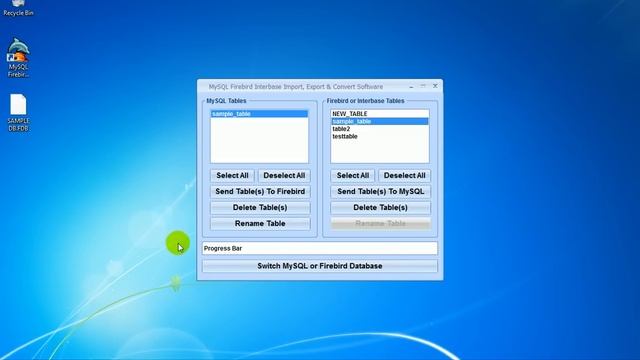Click Send Table(s) To Firebird
This screenshot has height=360, width=640.
click(x=260, y=191)
